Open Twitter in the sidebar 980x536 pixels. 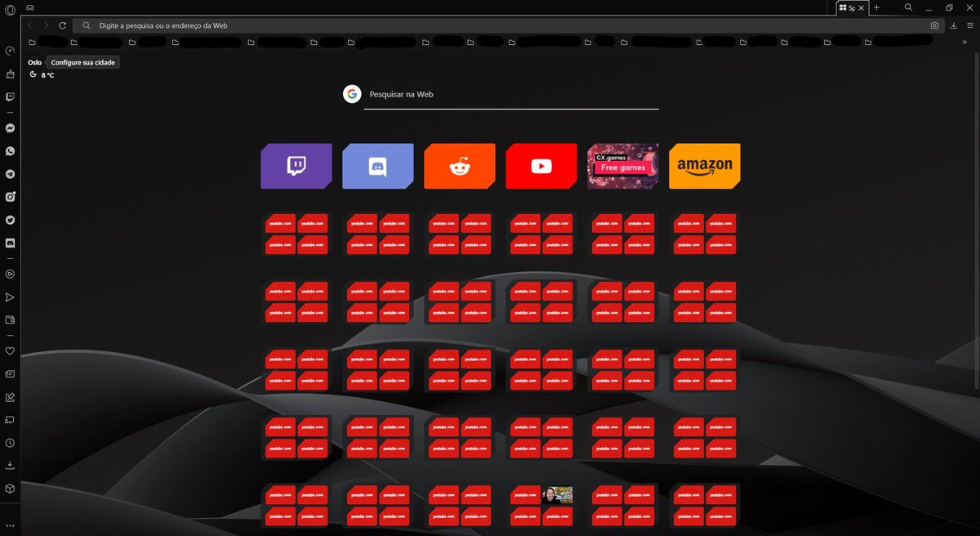[x=10, y=220]
